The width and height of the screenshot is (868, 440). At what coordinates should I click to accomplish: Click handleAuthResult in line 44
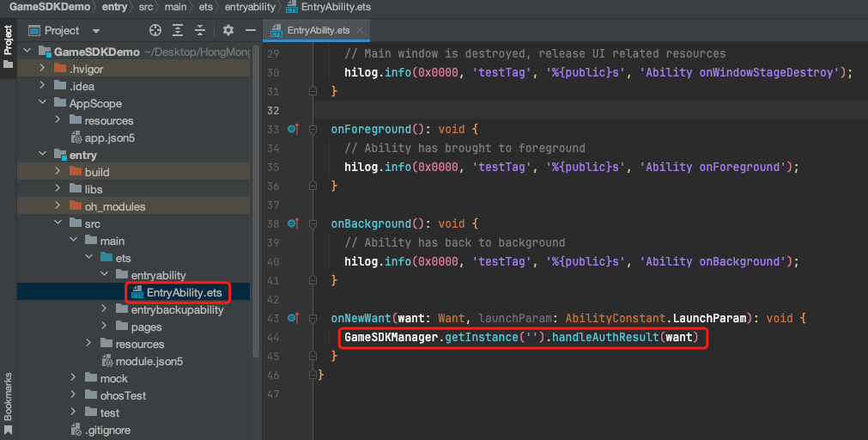(605, 337)
